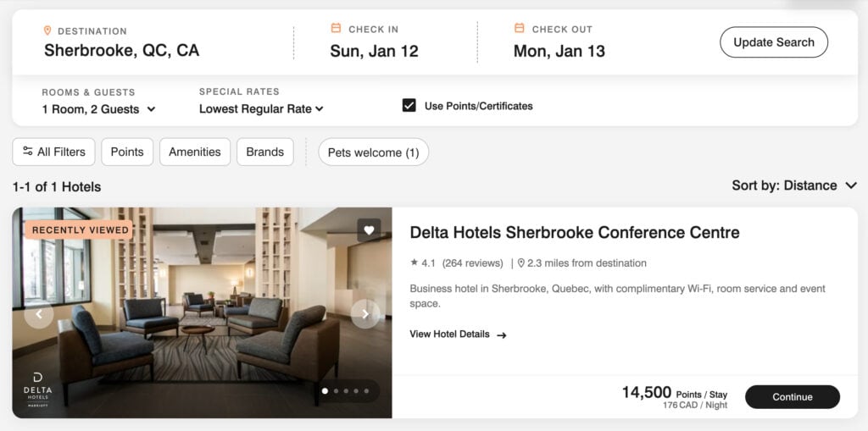Edit the Sherbrooke, QC, CA destination field

pyautogui.click(x=122, y=51)
